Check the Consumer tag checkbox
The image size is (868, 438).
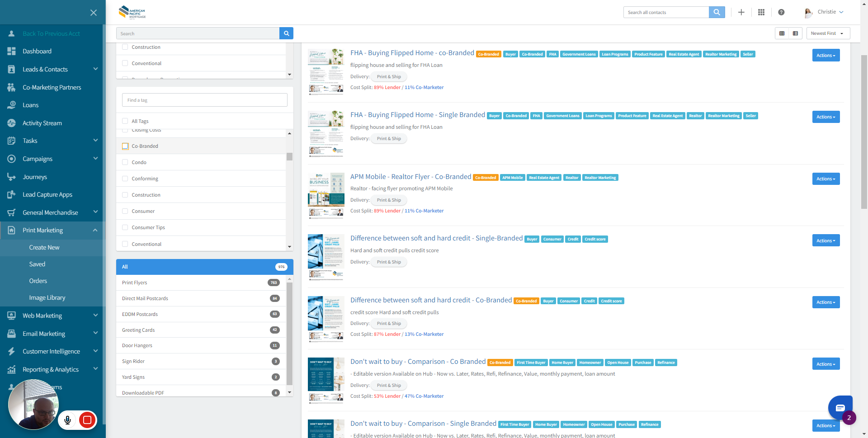pos(125,211)
